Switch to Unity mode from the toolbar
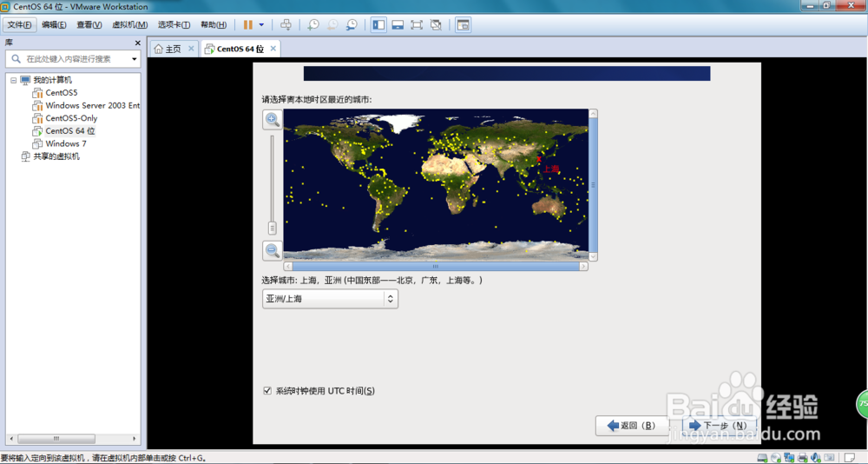868x464 pixels. tap(437, 25)
